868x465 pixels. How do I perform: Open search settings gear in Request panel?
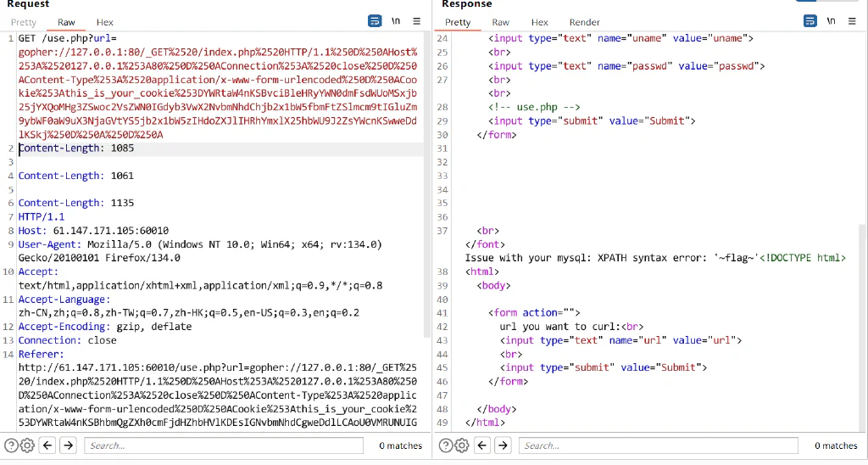(27, 445)
